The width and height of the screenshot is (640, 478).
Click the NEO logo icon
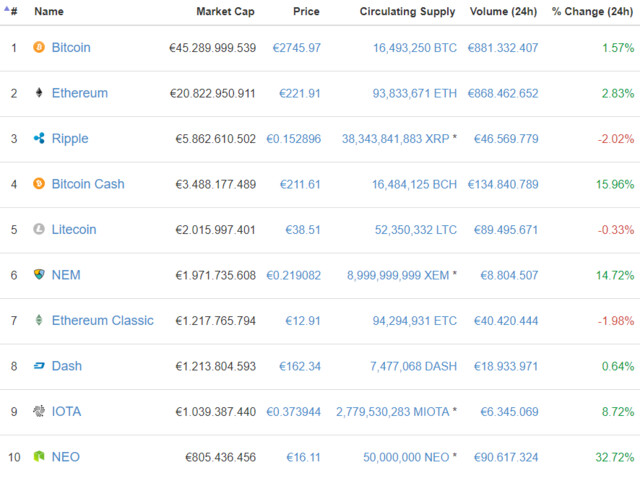point(39,456)
